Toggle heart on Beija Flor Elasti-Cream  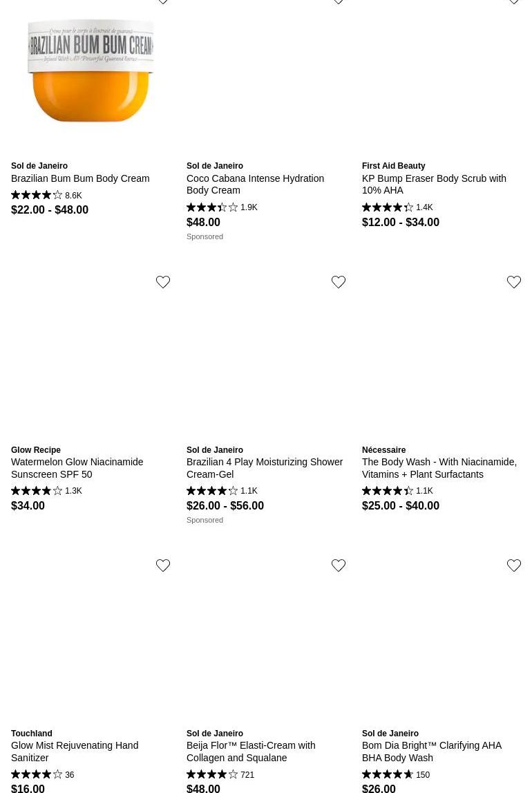(339, 566)
